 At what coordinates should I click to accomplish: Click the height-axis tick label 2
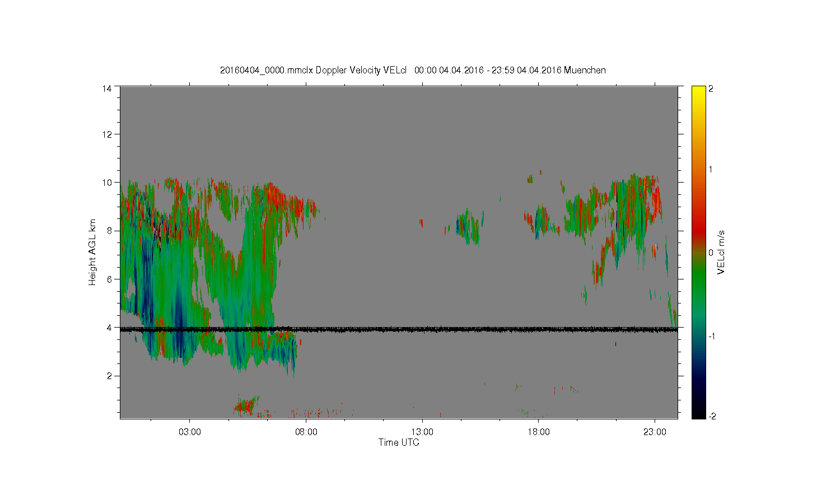109,375
